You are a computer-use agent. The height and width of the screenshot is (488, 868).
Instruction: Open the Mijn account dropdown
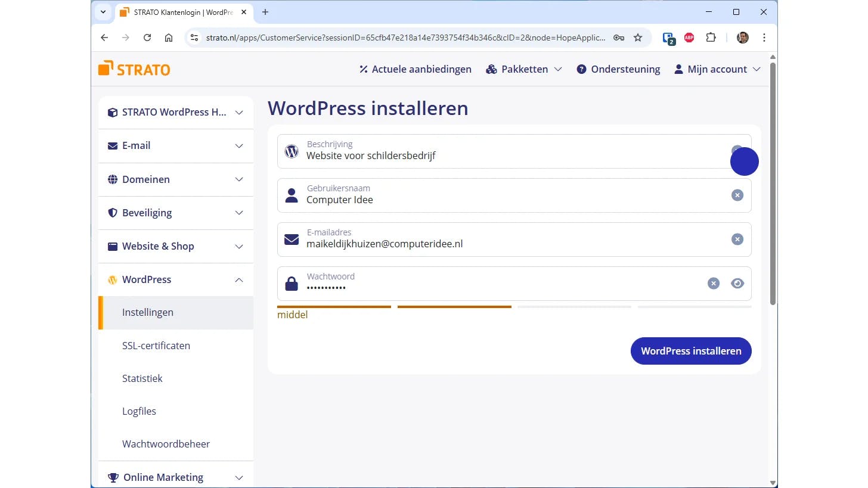[x=717, y=69]
